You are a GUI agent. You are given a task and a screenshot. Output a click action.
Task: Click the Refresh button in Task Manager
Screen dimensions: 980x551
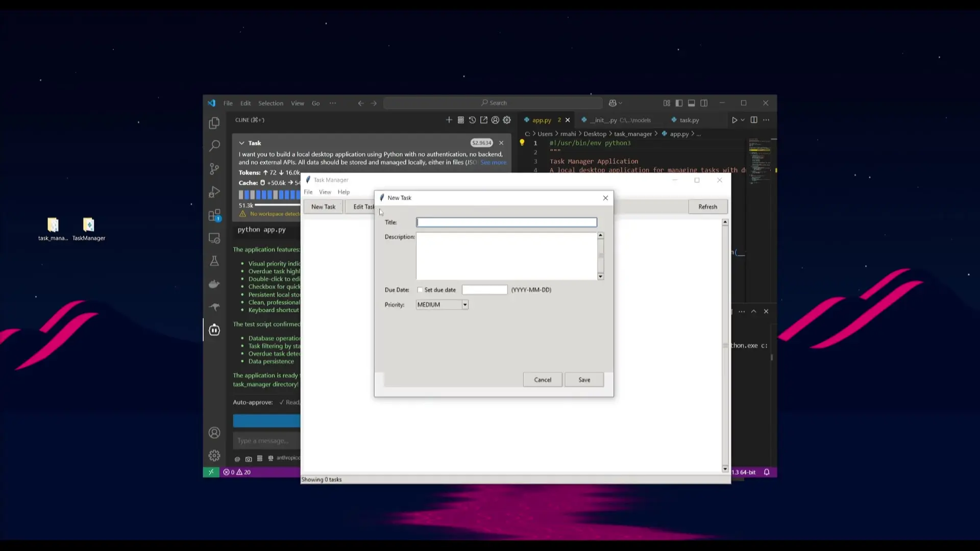click(x=707, y=207)
